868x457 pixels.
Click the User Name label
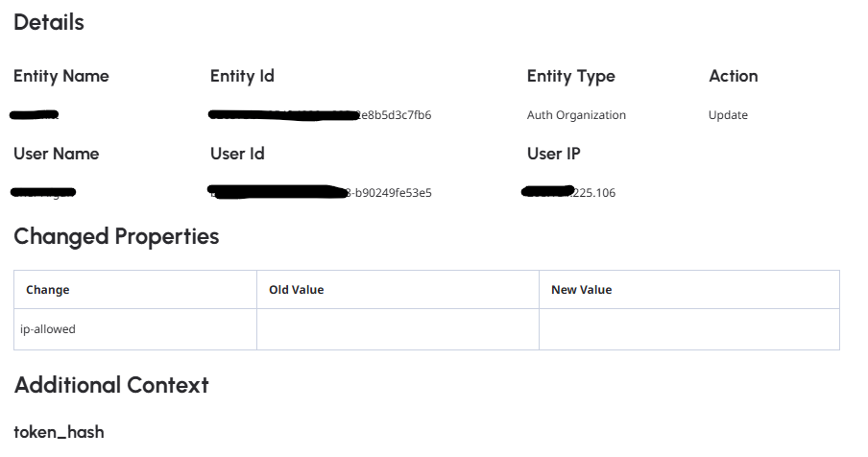click(56, 154)
